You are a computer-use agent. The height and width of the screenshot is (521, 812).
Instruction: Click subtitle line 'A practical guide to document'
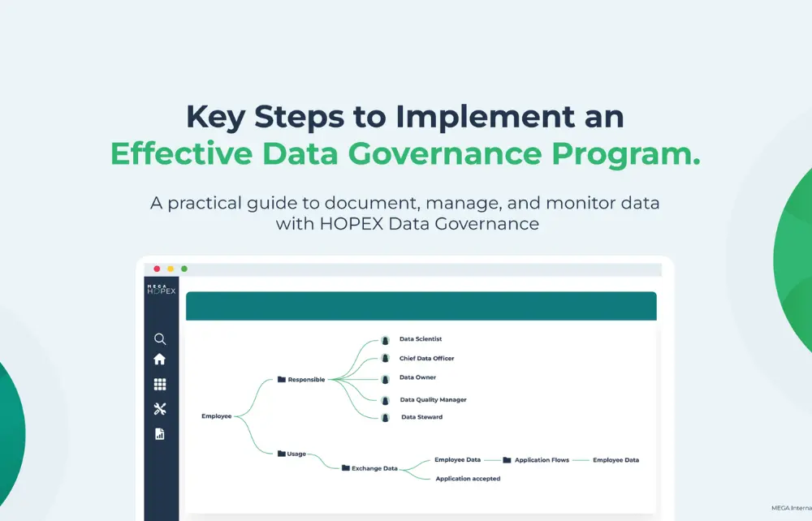(404, 203)
